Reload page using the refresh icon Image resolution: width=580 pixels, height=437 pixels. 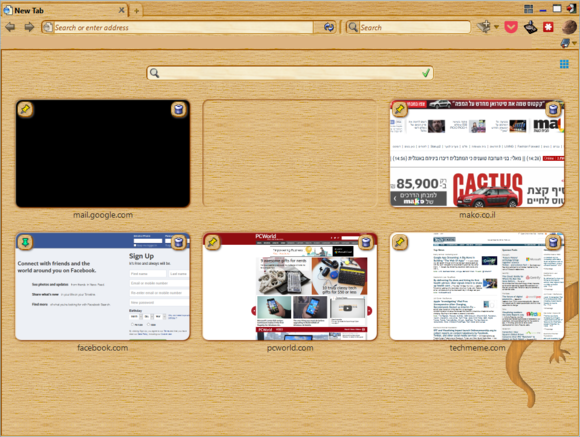click(328, 27)
